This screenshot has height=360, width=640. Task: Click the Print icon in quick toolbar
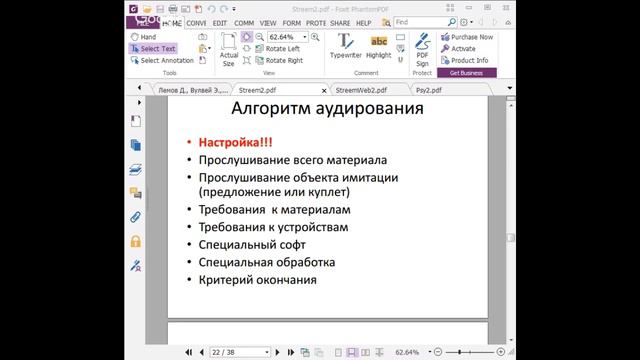pos(173,9)
